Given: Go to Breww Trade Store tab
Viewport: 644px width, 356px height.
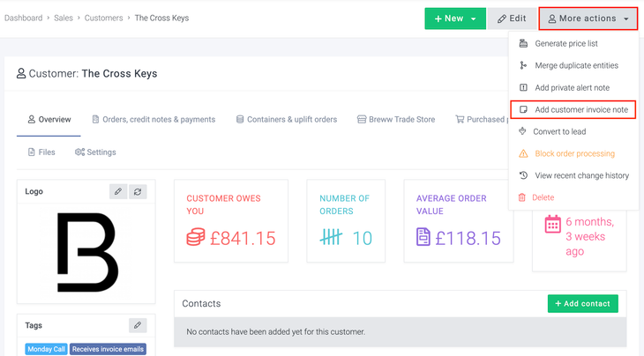Looking at the screenshot, I should [396, 119].
